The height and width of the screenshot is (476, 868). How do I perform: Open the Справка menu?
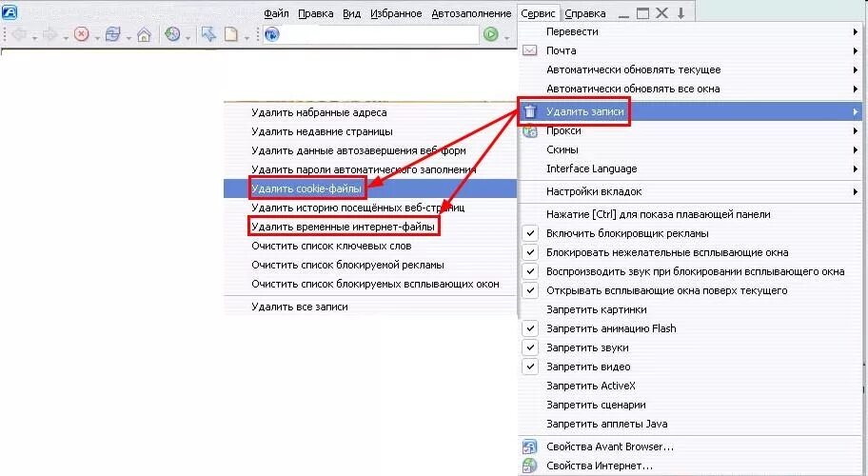click(x=585, y=13)
